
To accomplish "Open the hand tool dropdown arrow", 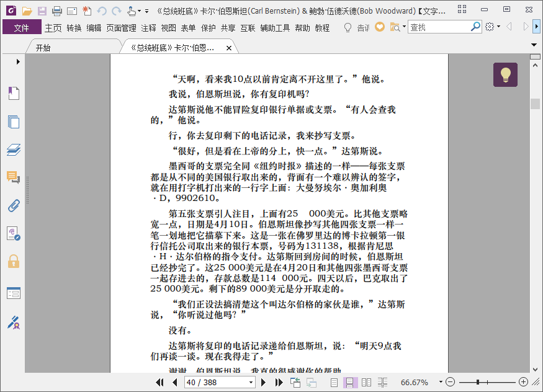I will click(x=139, y=11).
